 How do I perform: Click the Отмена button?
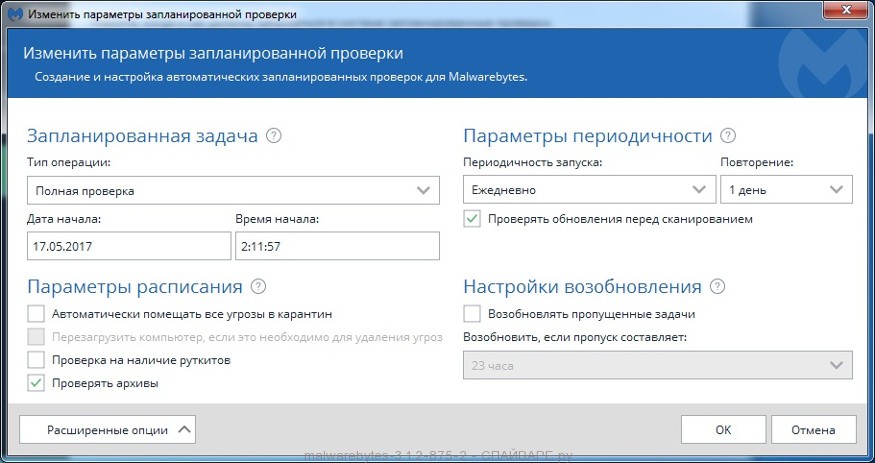(812, 430)
